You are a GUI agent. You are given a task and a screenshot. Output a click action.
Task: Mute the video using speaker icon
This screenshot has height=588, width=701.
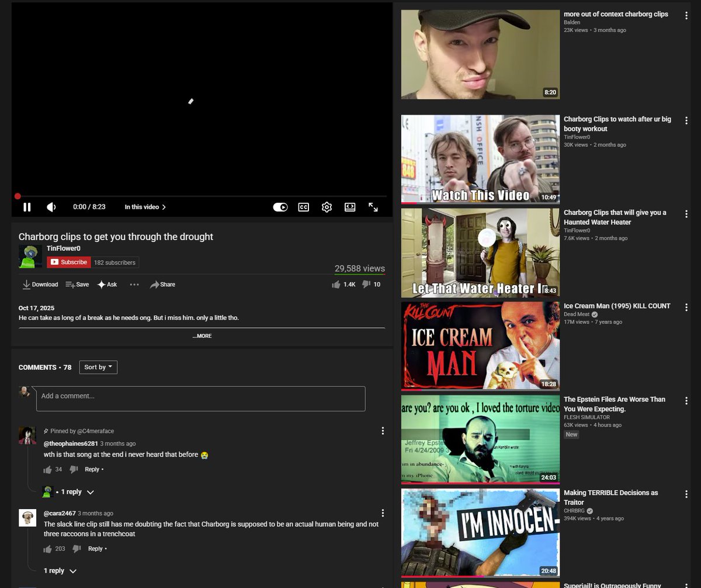pyautogui.click(x=51, y=207)
